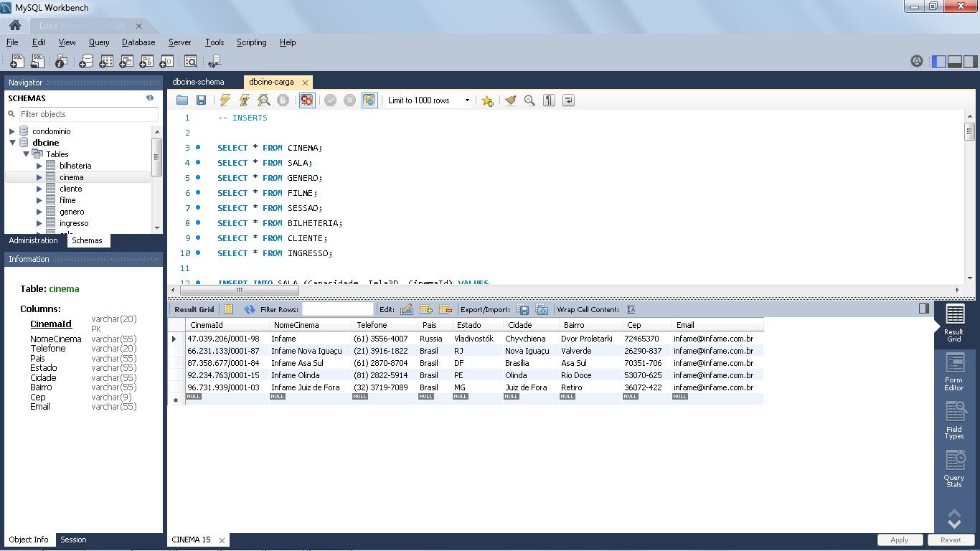Open the Workbench home screen icon

tap(15, 25)
